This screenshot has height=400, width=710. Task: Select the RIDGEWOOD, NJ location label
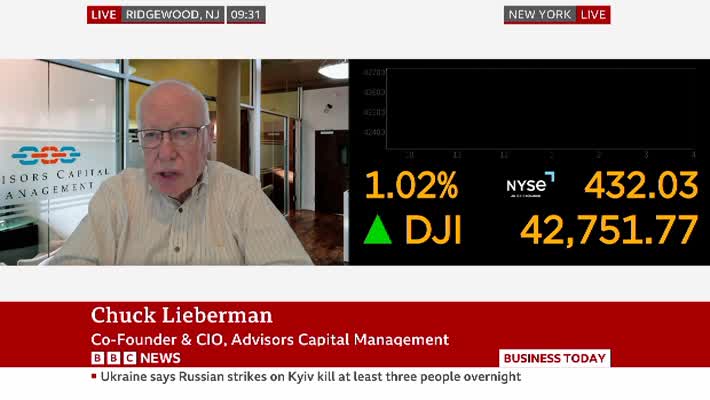173,15
